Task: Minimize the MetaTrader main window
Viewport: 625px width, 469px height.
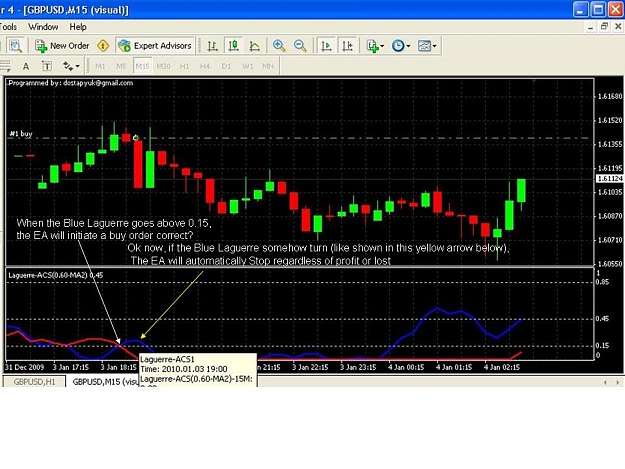Action: coord(581,10)
